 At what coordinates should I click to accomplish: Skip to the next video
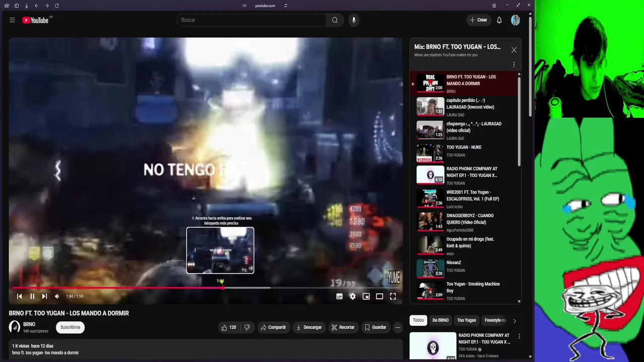coord(44,297)
